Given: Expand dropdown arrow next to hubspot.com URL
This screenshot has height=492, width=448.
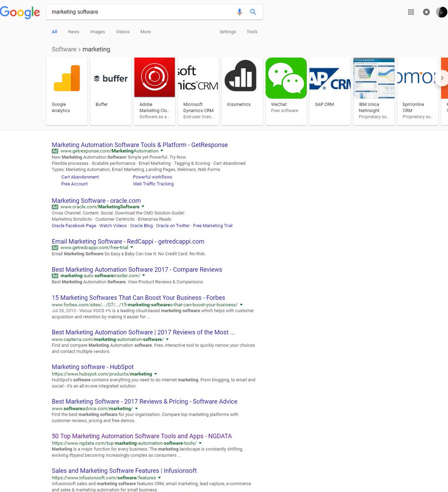Looking at the screenshot, I should 155,374.
